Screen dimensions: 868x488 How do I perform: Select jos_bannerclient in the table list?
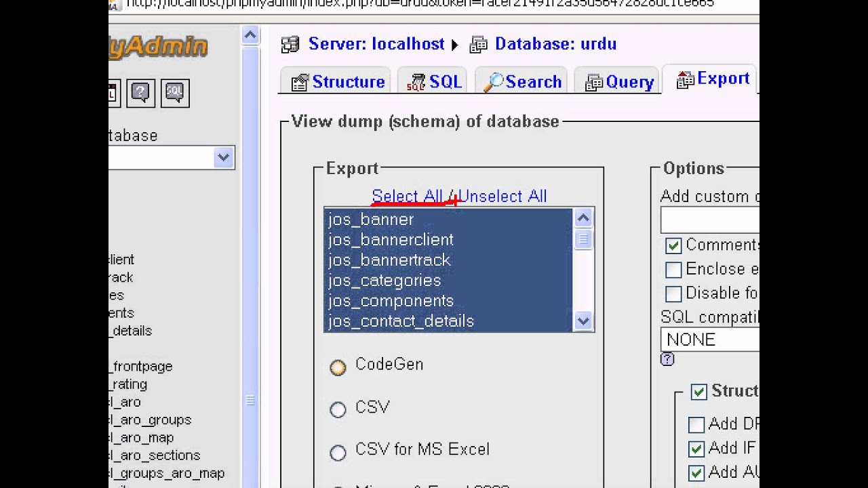pyautogui.click(x=448, y=240)
